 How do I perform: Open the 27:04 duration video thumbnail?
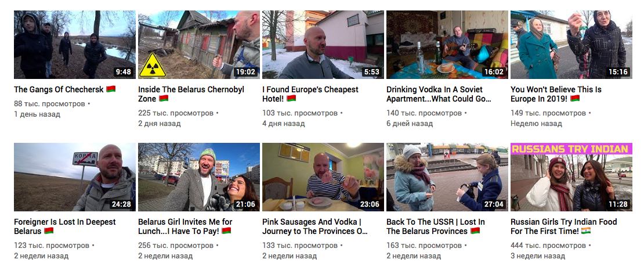tap(447, 177)
